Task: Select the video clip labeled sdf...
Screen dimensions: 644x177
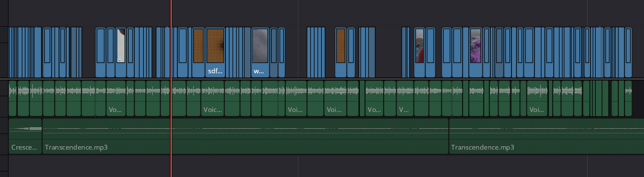Action: coord(215,52)
